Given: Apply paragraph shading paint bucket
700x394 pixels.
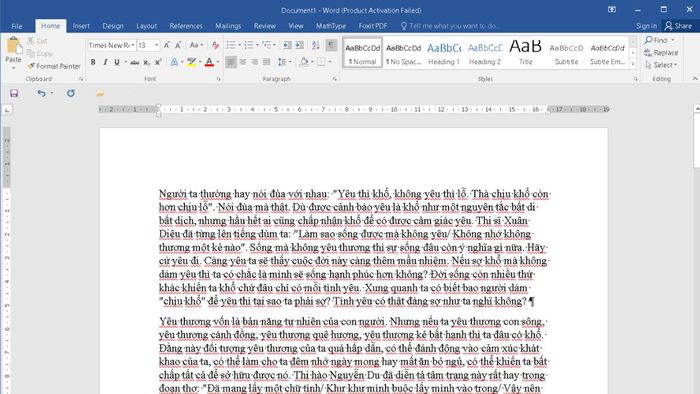Looking at the screenshot, I should [x=304, y=62].
